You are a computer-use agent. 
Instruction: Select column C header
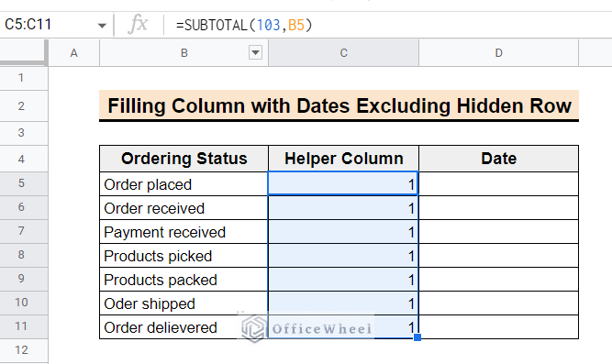tap(343, 53)
